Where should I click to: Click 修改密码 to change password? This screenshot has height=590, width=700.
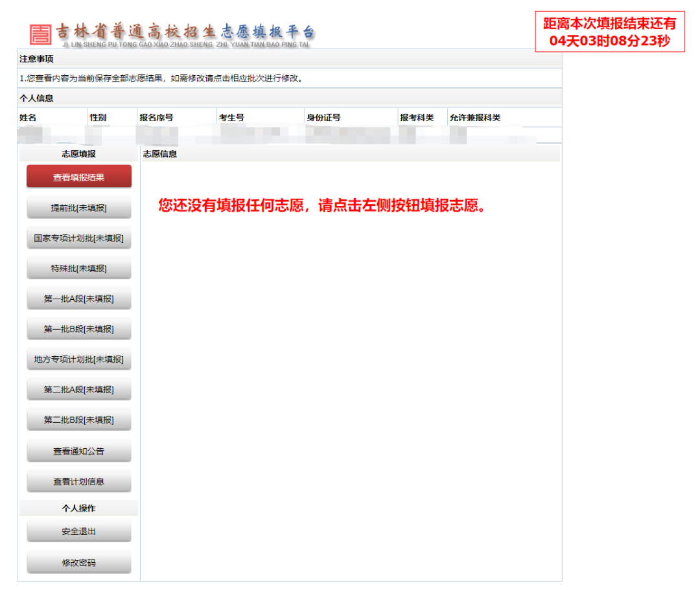[78, 562]
